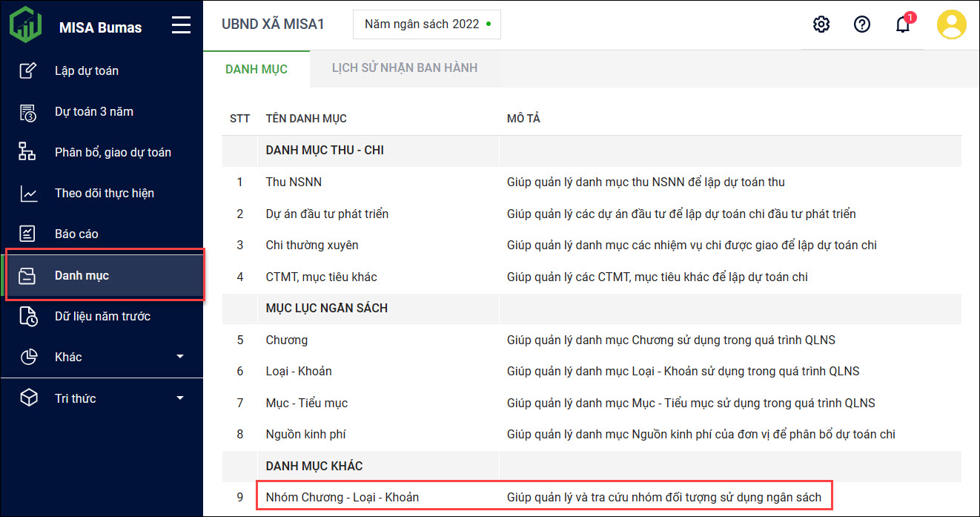Image resolution: width=980 pixels, height=517 pixels.
Task: Open the Thu NSNN category
Action: (x=294, y=182)
